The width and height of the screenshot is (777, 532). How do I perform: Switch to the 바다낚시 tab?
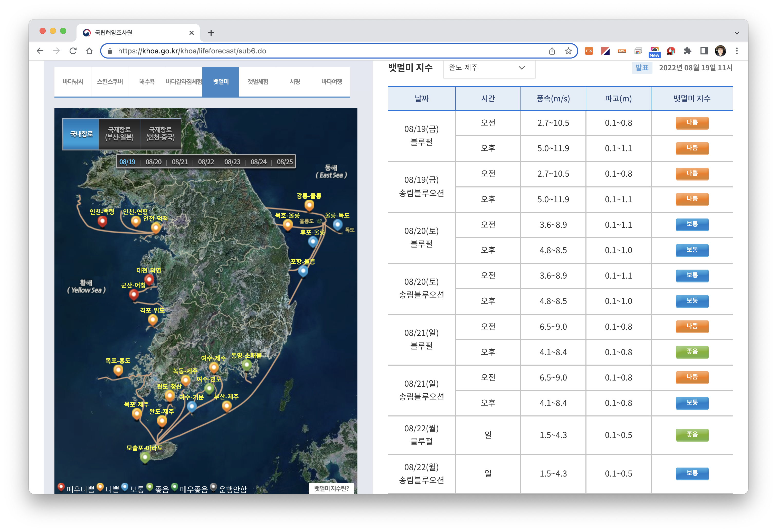coord(73,82)
